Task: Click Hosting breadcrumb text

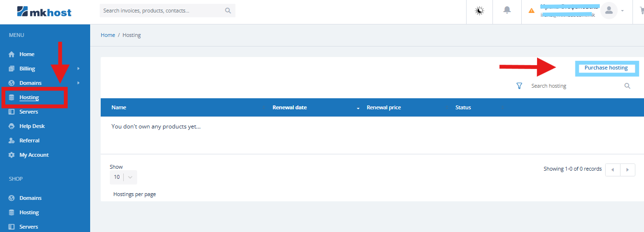Action: tap(132, 35)
